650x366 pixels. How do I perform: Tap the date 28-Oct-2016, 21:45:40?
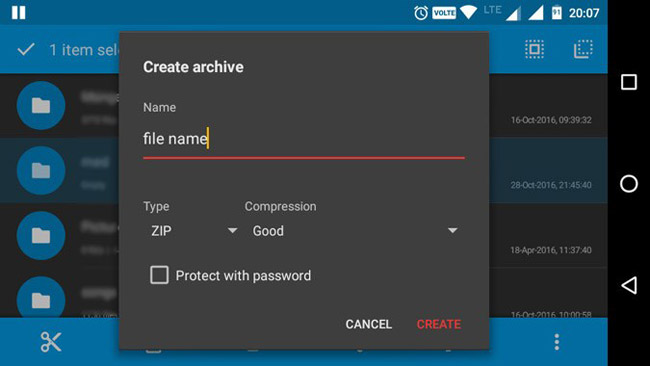point(551,185)
